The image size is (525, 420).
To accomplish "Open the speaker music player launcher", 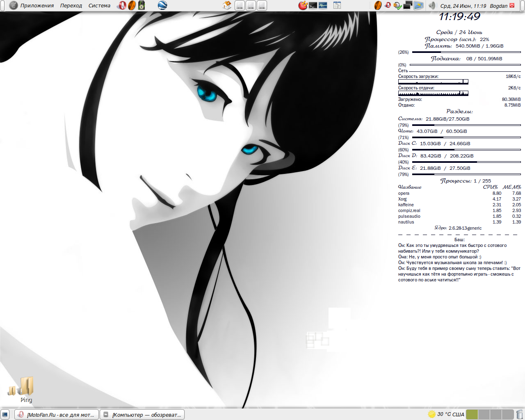I will 142,5.
